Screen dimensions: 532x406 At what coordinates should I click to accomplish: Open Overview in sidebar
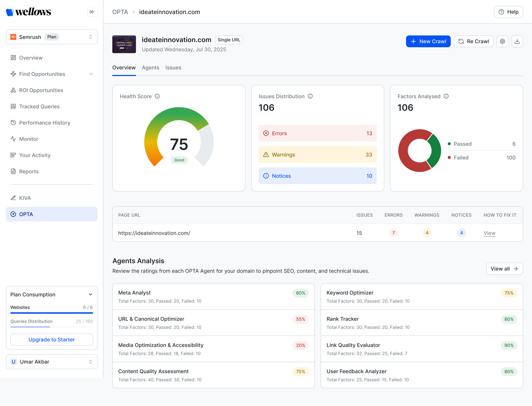point(52,58)
